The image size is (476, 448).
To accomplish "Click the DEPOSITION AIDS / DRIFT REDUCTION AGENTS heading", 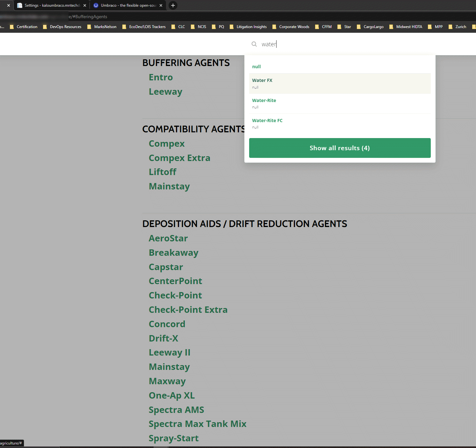I will coord(245,224).
